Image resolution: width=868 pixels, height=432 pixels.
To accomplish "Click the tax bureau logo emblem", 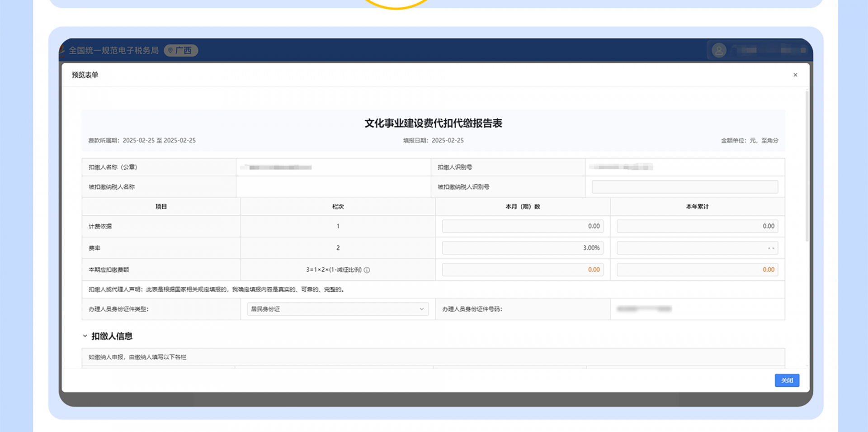I will [62, 50].
